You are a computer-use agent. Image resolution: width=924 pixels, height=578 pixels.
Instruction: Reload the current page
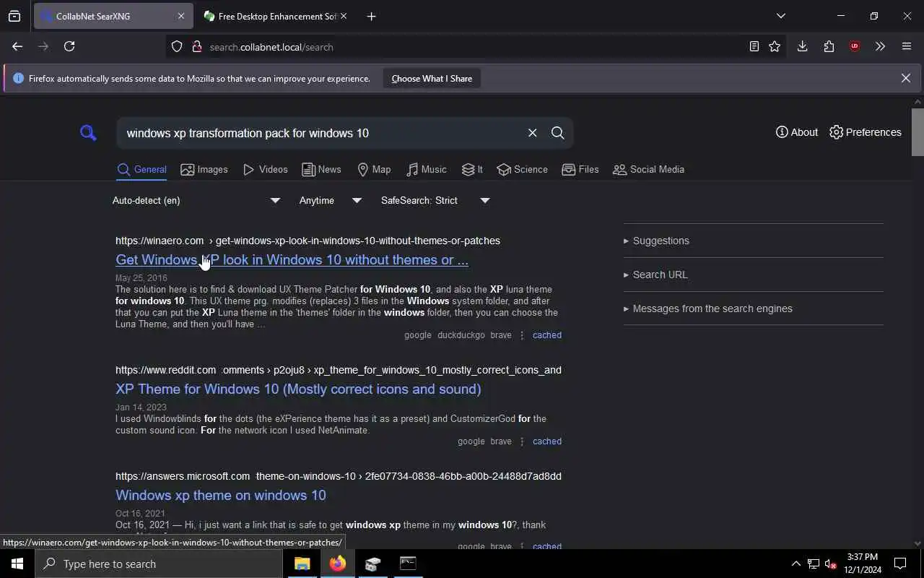click(69, 46)
